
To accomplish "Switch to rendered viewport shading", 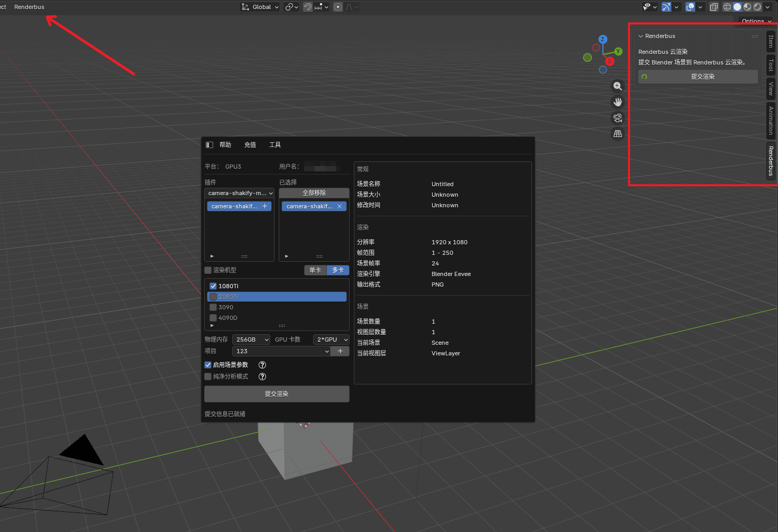I will point(757,7).
